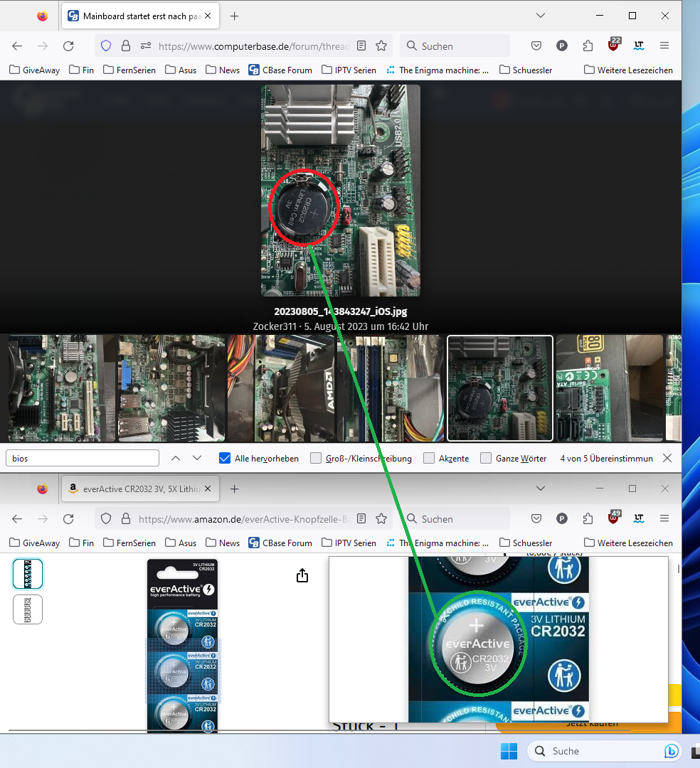Open LanguageTool icon in top Firefox window
Viewport: 700px width, 768px height.
tap(639, 46)
